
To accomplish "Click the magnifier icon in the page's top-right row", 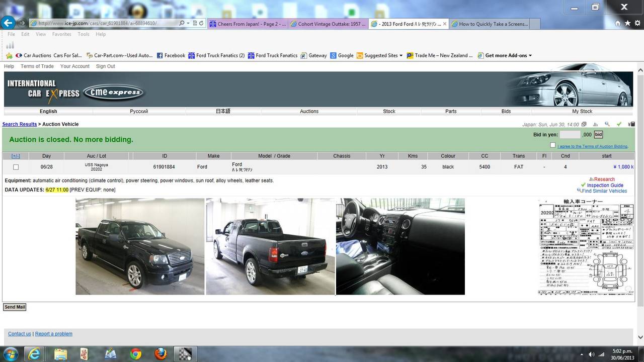I will click(x=607, y=124).
